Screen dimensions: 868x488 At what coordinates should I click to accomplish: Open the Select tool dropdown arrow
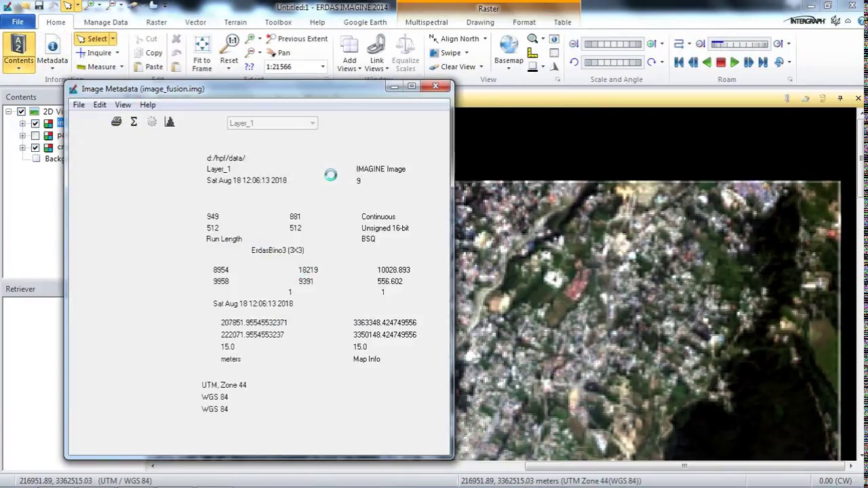pos(113,39)
